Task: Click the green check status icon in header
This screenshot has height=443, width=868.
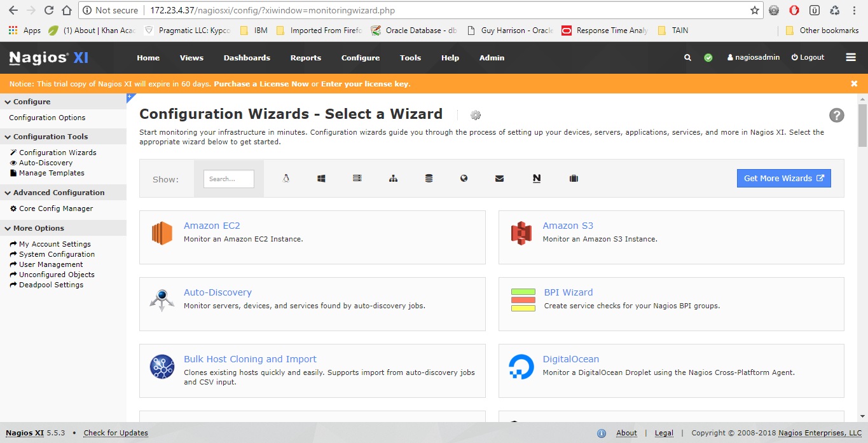Action: click(708, 57)
